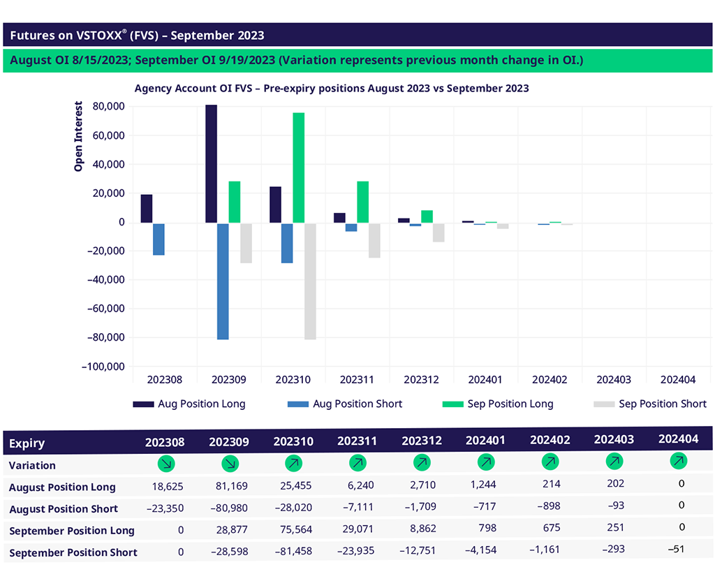Viewport: 715px width, 588px height.
Task: Click the 202403 variation up-arrow icon
Action: [614, 461]
